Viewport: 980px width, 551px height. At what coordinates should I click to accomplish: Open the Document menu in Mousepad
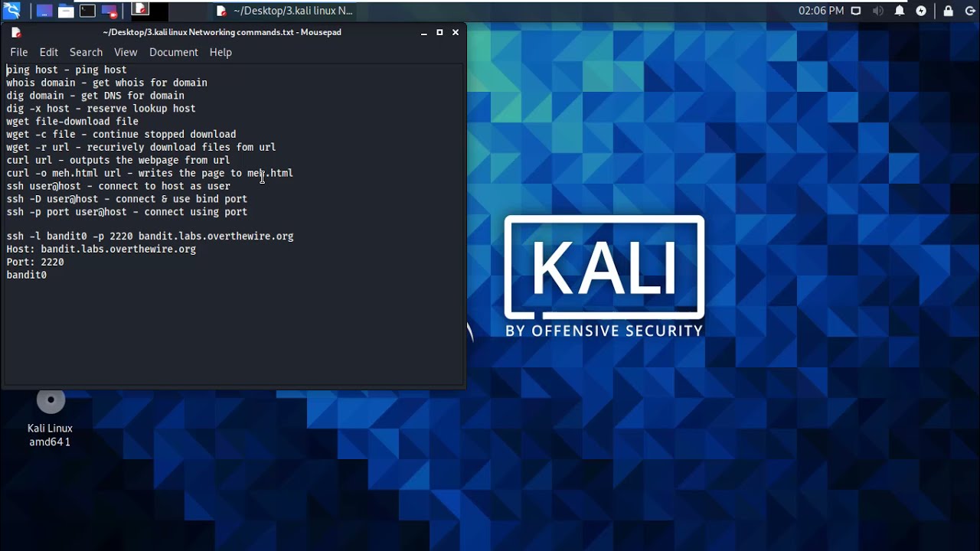[x=173, y=52]
